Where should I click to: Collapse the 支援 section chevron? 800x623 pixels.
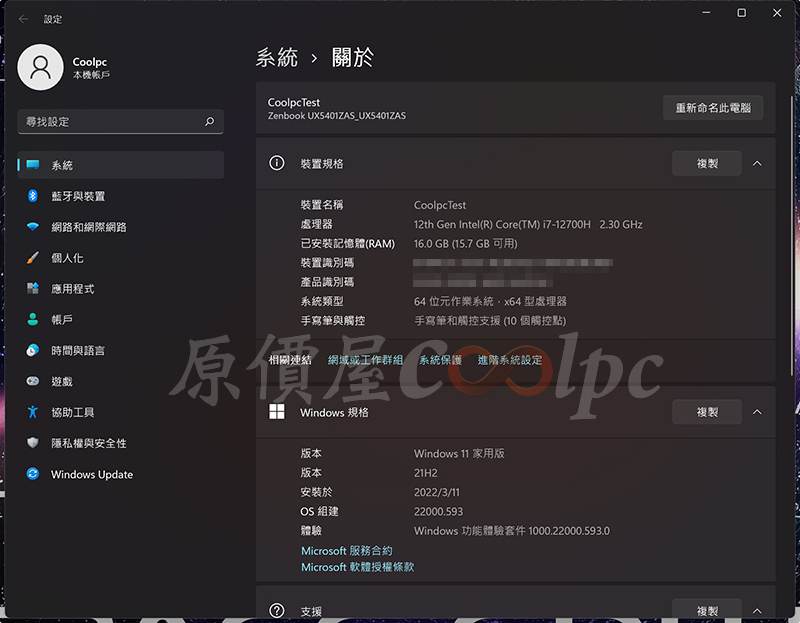pos(757,611)
